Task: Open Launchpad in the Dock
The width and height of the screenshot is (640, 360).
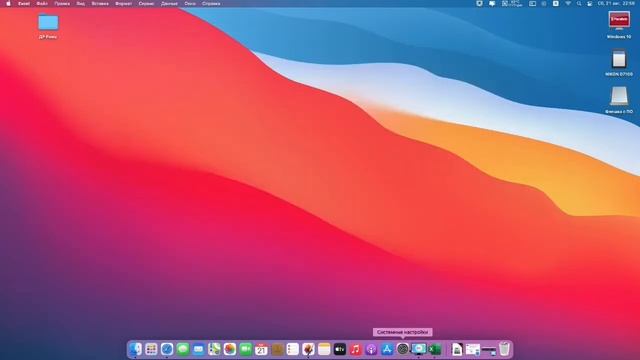Action: click(x=151, y=349)
